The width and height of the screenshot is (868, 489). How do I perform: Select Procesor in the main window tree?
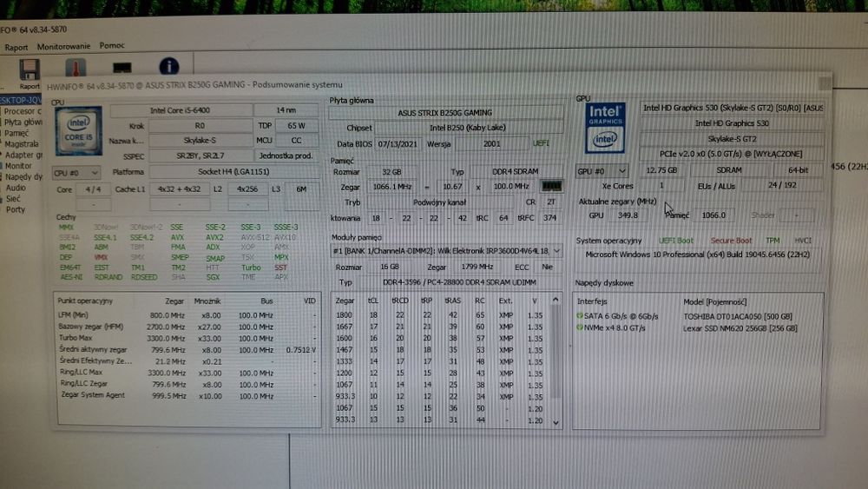[x=23, y=111]
